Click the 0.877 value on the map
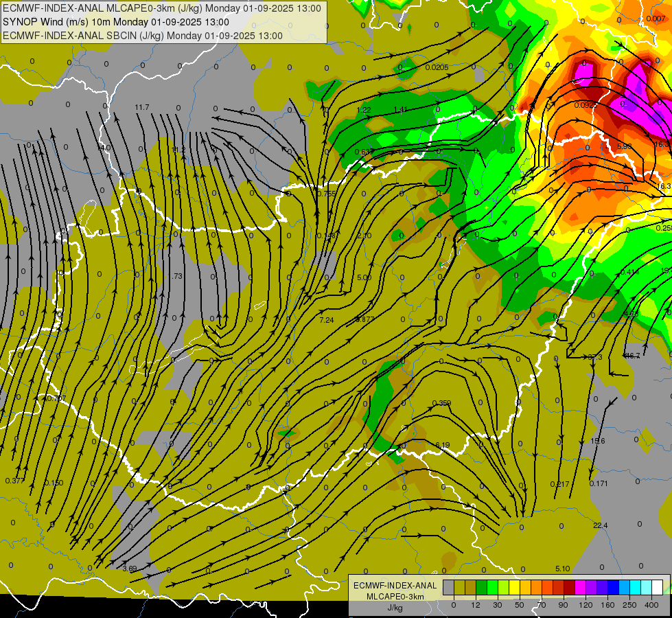This screenshot has width=672, height=618. pyautogui.click(x=364, y=319)
